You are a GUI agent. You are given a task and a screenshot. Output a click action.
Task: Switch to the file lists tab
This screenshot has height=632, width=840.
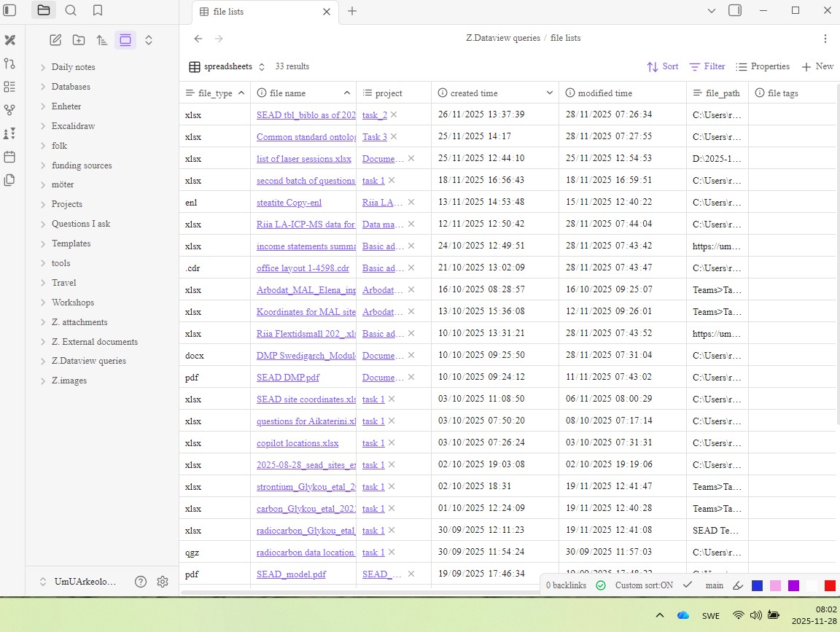[x=228, y=12]
